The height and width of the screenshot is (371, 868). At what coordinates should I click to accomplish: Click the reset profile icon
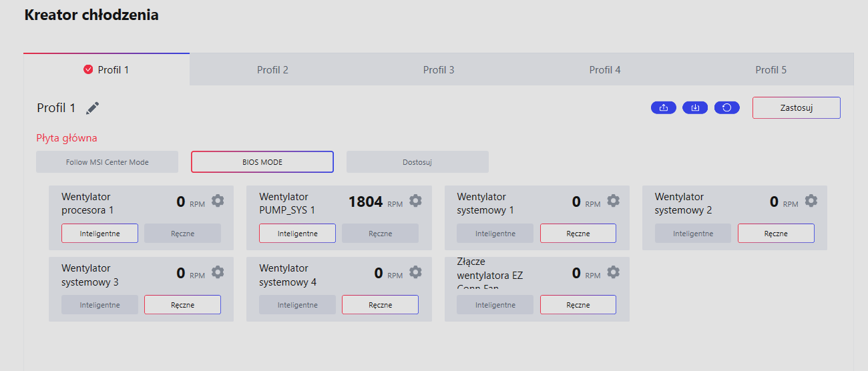(x=727, y=107)
